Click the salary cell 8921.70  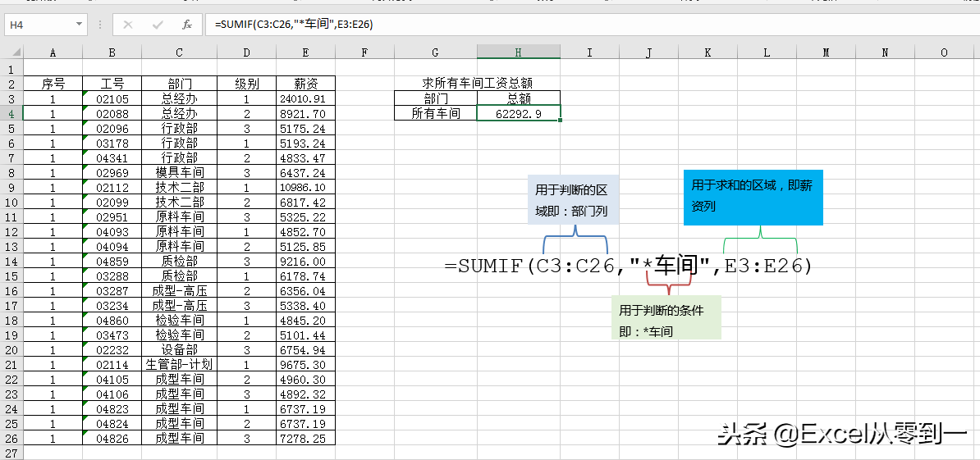pyautogui.click(x=305, y=113)
